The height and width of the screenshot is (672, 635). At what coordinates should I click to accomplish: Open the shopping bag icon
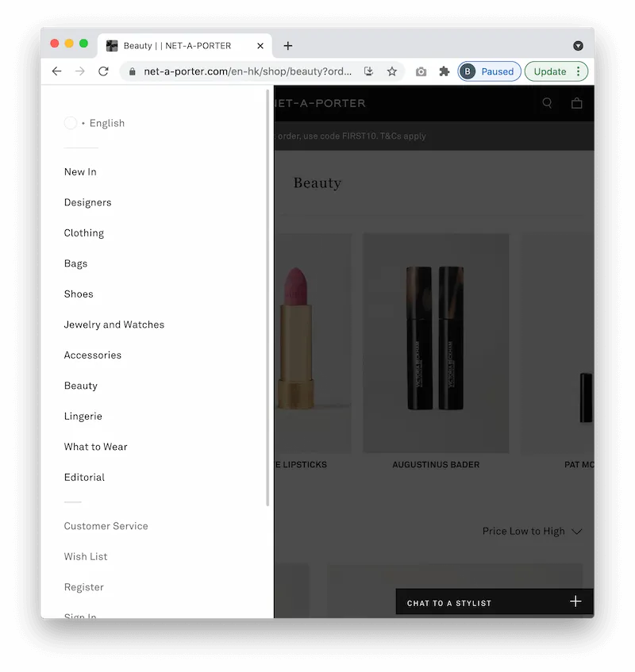click(x=577, y=103)
